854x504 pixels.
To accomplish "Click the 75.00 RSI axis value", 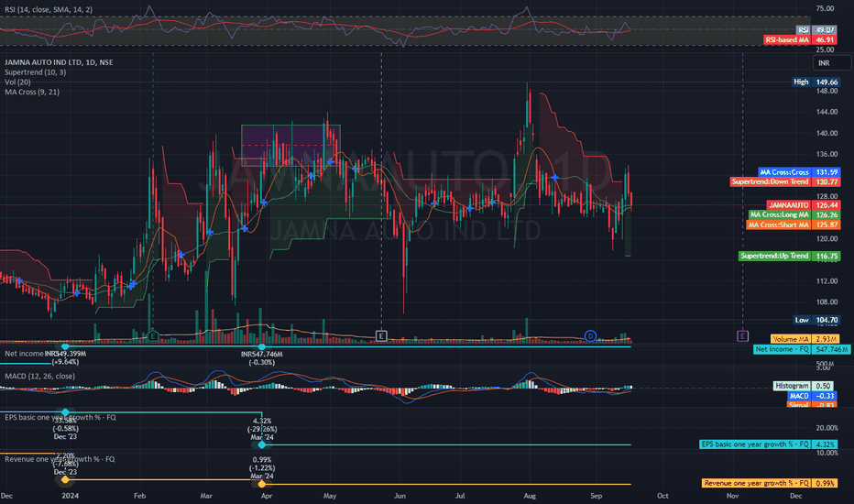I will (825, 9).
